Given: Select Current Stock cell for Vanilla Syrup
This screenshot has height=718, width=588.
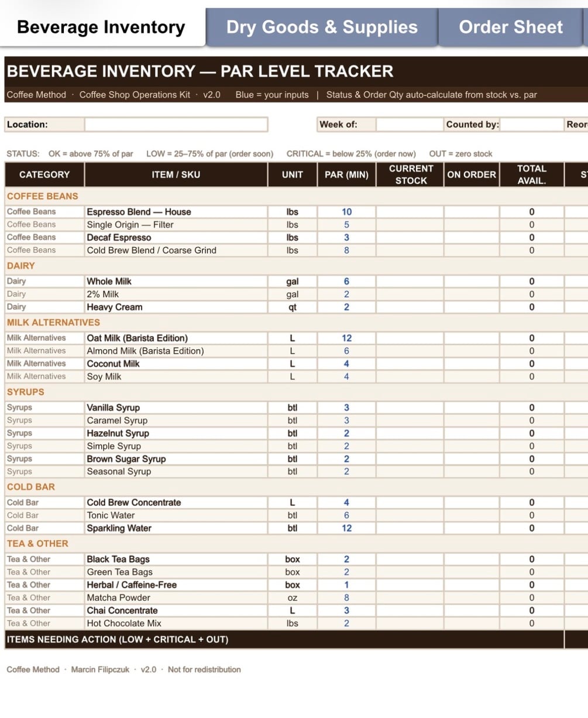Looking at the screenshot, I should coord(410,408).
